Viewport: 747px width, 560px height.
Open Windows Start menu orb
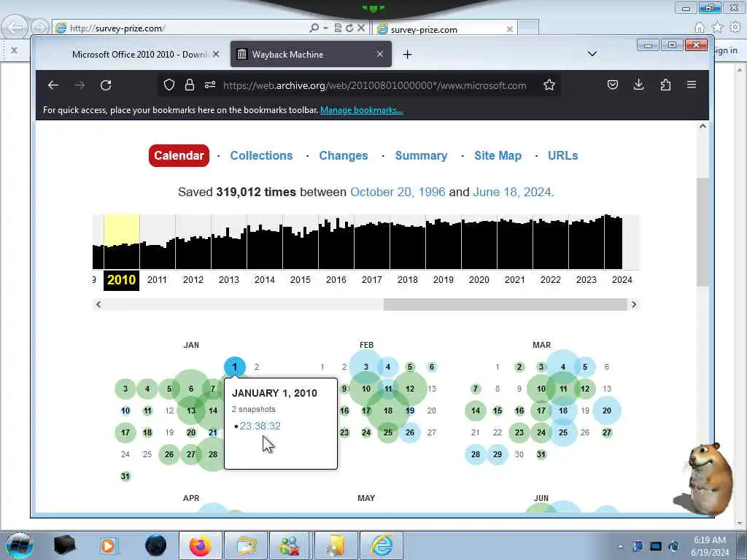(x=20, y=545)
